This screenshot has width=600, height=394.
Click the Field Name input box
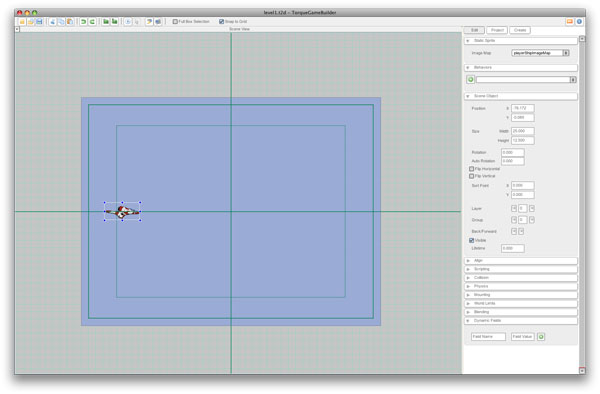(488, 337)
